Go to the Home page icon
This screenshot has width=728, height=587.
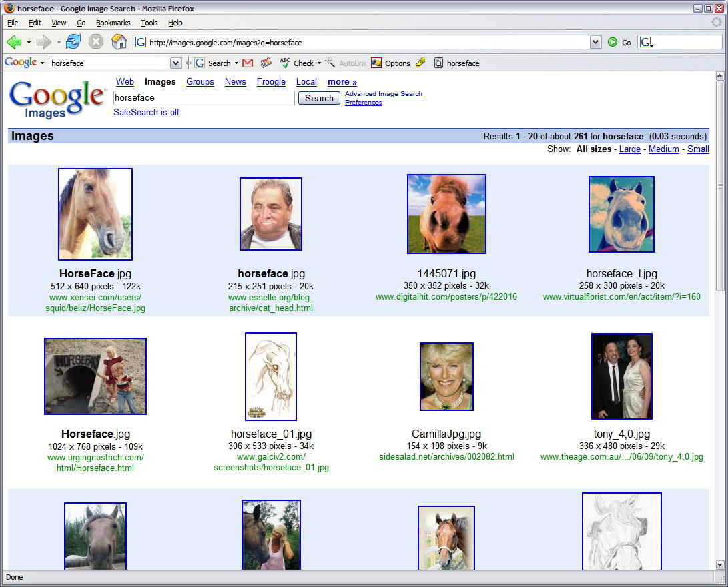[119, 42]
